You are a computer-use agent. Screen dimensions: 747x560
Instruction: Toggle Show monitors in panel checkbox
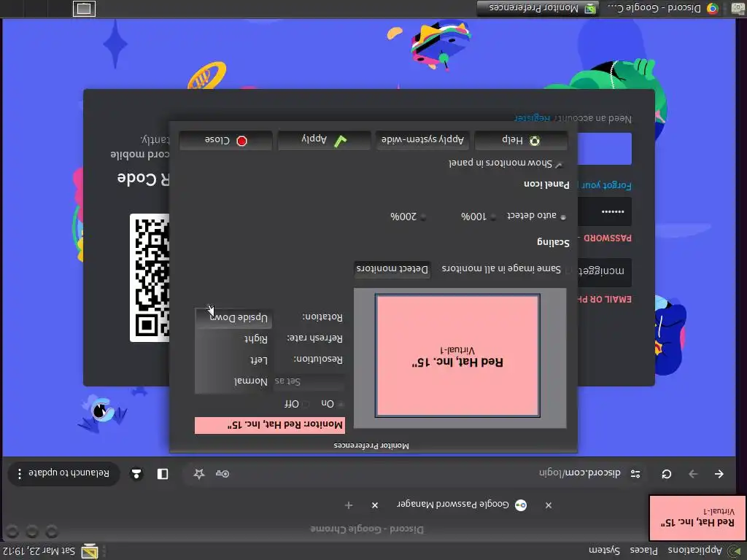click(560, 165)
